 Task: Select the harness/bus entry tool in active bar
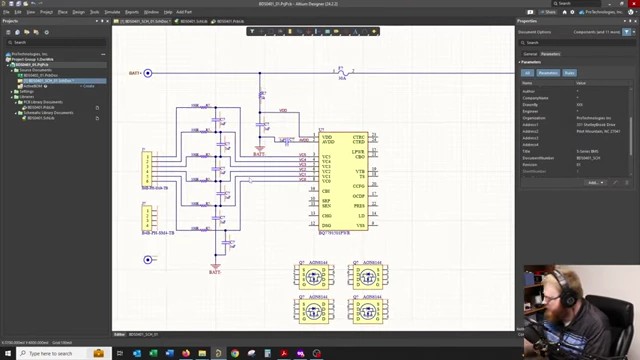coord(318,31)
